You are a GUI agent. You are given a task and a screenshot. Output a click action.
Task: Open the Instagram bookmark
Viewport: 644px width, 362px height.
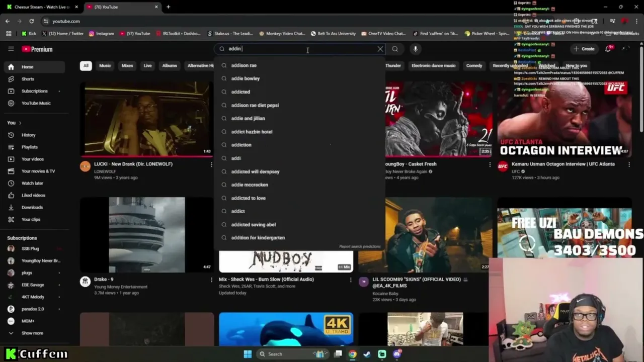(101, 34)
